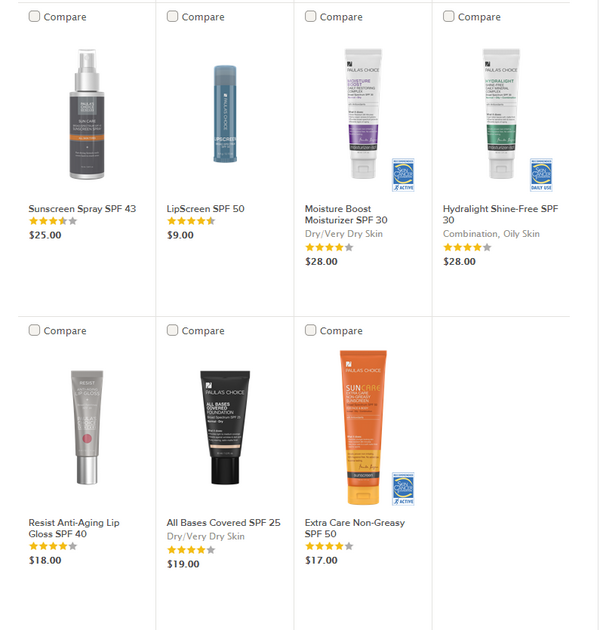This screenshot has width=600, height=630.
Task: Click Skin Cancer Foundation Daily Use seal
Action: (x=541, y=175)
